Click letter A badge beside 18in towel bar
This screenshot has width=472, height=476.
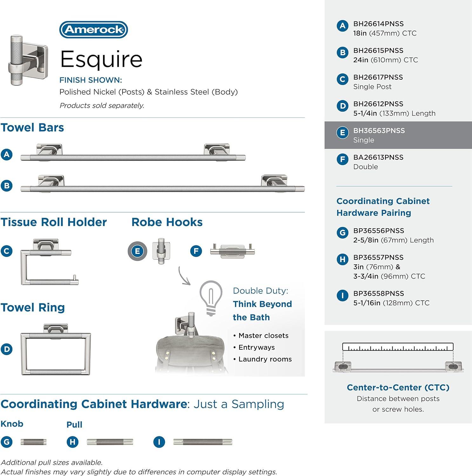[7, 155]
